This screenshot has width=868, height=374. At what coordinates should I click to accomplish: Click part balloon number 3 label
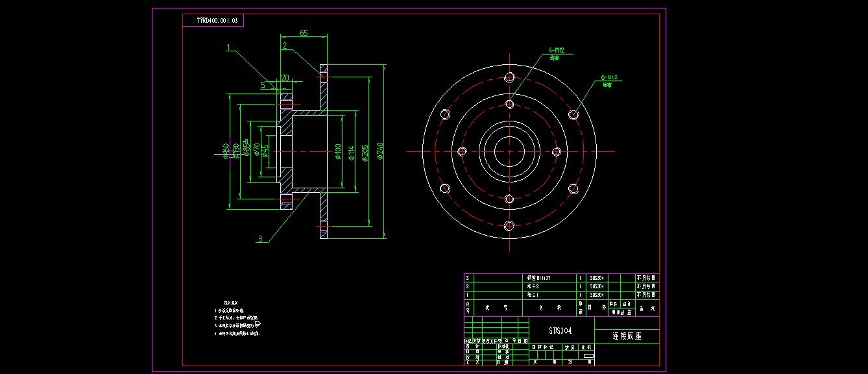(260, 239)
